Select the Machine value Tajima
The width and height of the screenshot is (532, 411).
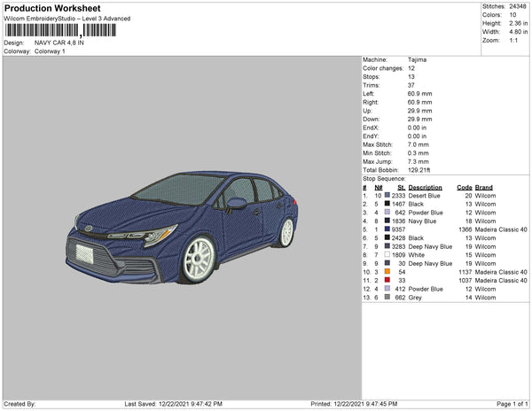tap(416, 59)
